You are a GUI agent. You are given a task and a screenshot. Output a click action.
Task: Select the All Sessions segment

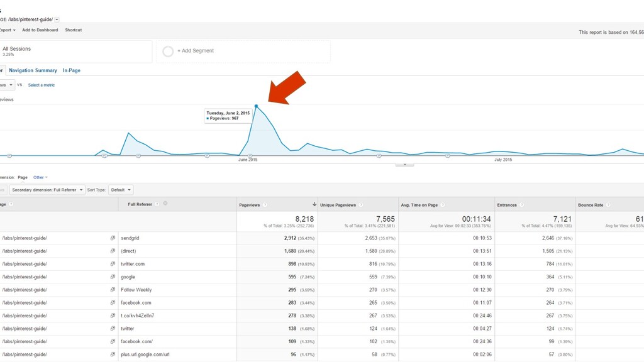pyautogui.click(x=76, y=52)
